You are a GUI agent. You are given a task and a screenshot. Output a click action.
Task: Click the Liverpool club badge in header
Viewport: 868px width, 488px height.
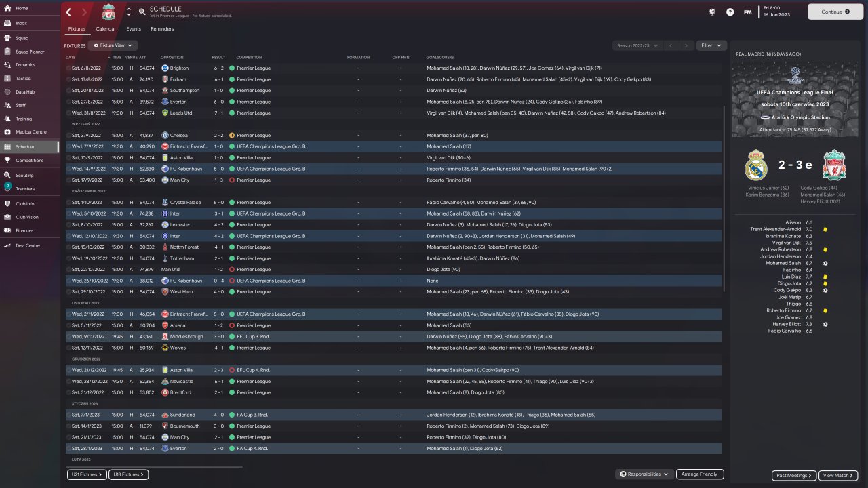(108, 12)
